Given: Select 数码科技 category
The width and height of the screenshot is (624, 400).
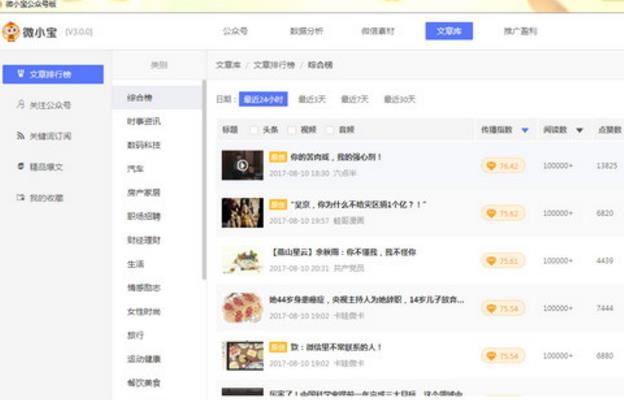Looking at the screenshot, I should point(144,145).
